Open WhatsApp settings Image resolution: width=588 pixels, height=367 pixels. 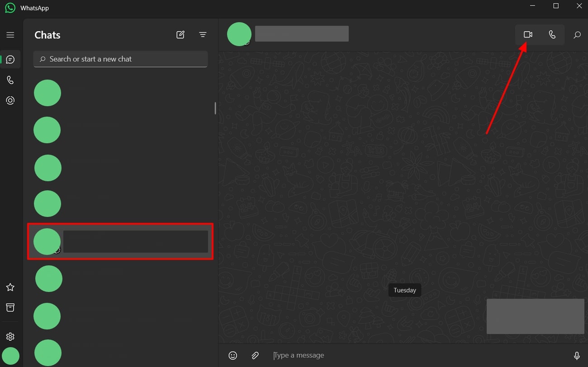click(10, 337)
